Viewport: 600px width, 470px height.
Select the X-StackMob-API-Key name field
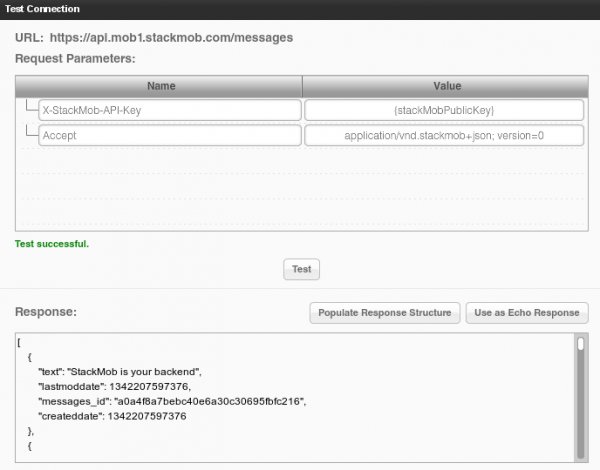point(169,109)
